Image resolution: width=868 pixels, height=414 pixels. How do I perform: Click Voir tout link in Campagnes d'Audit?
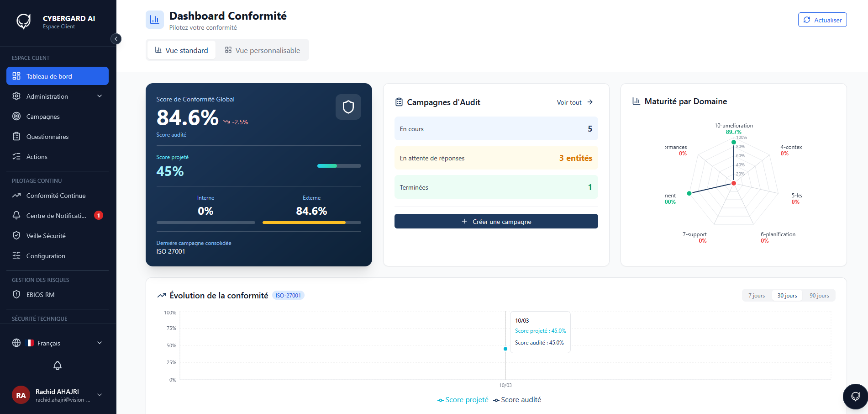pos(575,102)
